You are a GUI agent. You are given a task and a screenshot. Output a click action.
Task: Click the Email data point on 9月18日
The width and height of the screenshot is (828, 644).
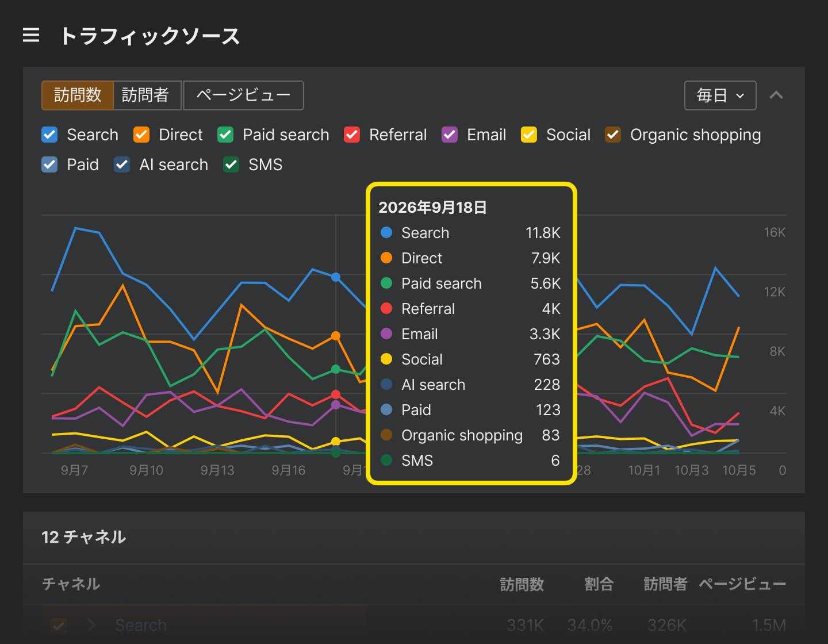coord(336,405)
